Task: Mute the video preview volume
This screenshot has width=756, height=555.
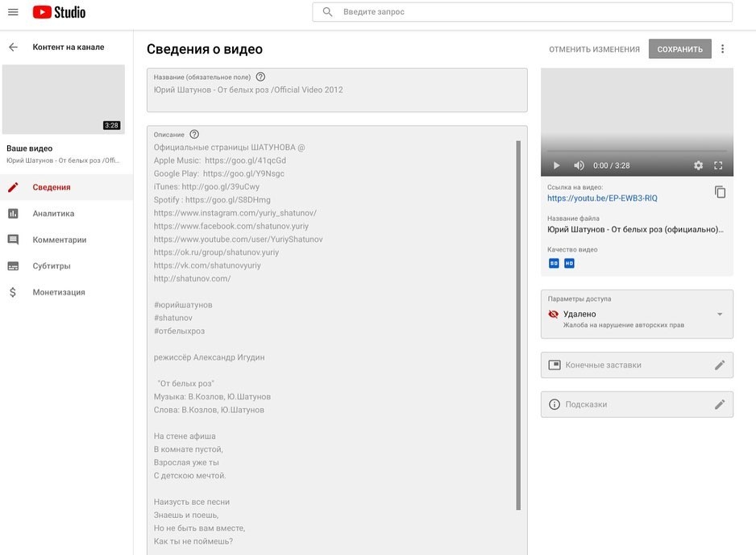Action: (x=579, y=165)
